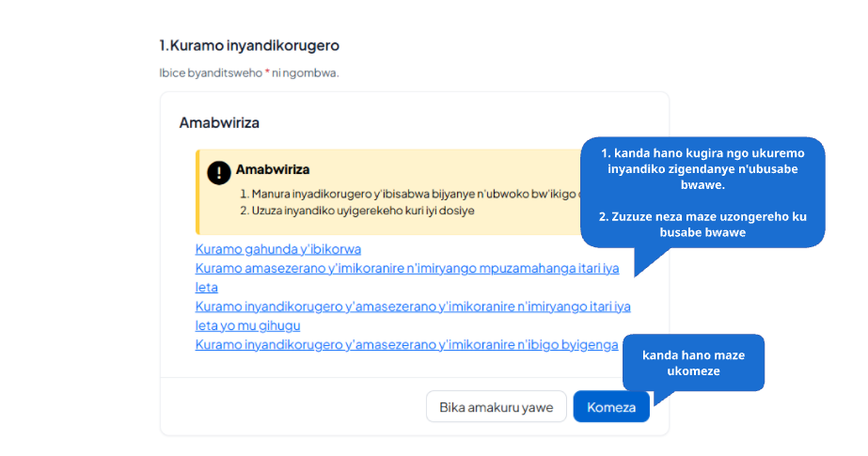Open the 'Kuramo gahunda y'ibikorwa' link

(278, 249)
